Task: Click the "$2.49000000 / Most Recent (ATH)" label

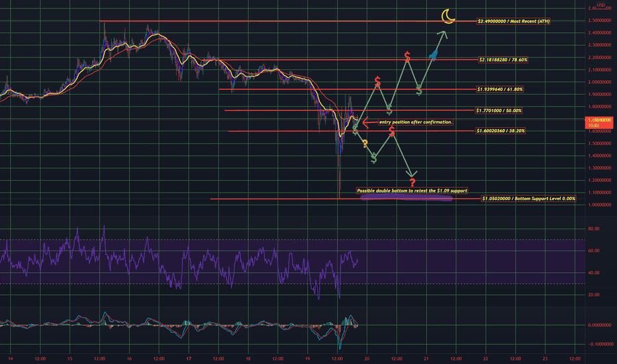Action: (513, 21)
